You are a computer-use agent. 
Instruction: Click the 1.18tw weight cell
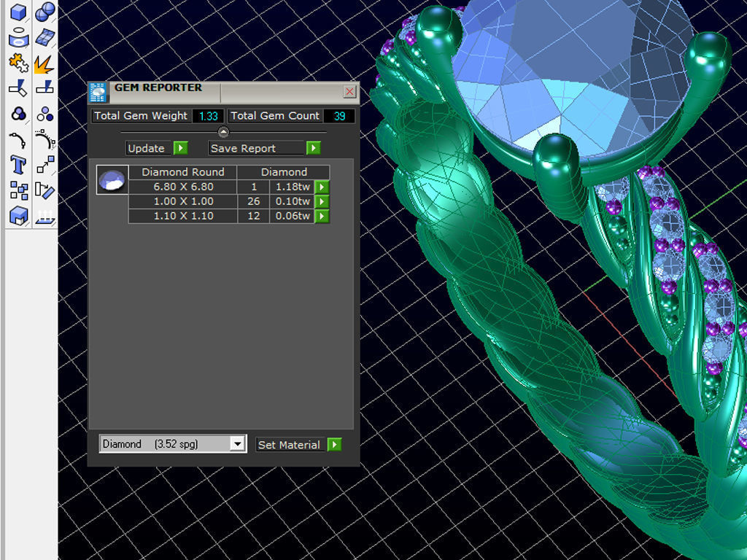(x=293, y=187)
